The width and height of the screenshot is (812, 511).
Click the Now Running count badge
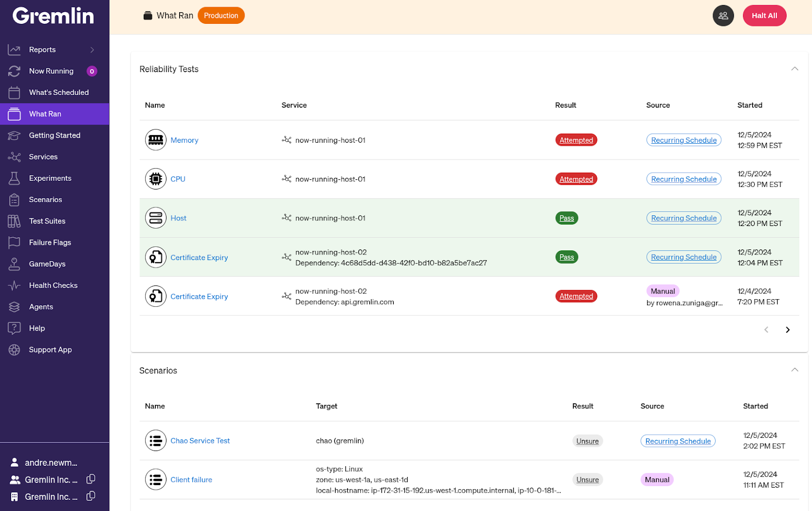click(92, 71)
